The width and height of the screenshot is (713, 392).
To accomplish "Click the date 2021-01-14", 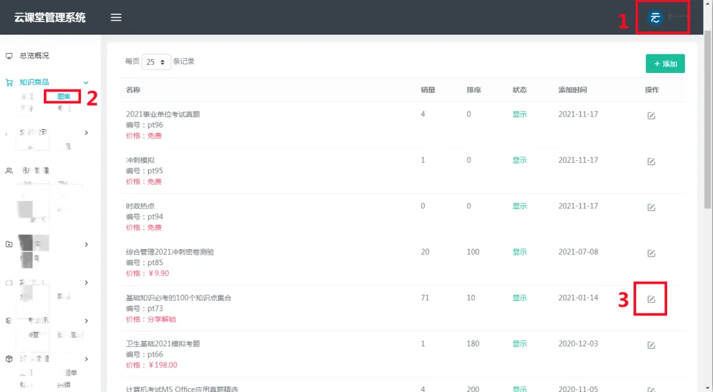I will tap(578, 298).
